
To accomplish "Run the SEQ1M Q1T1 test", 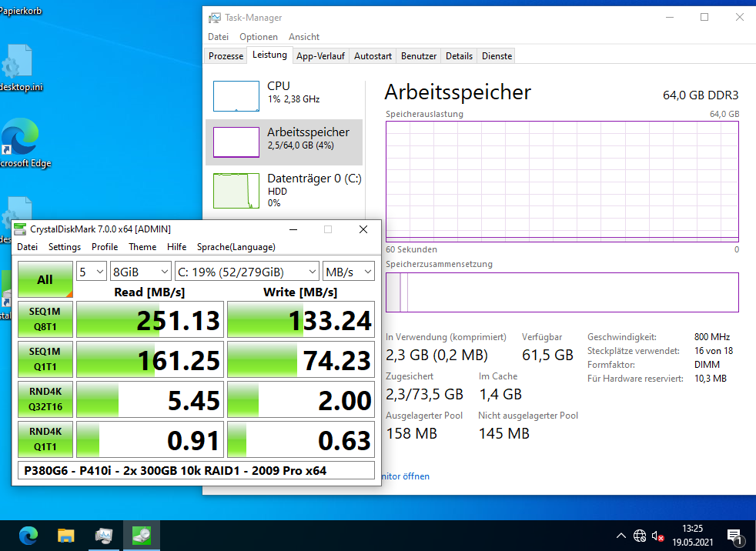I will [45, 359].
